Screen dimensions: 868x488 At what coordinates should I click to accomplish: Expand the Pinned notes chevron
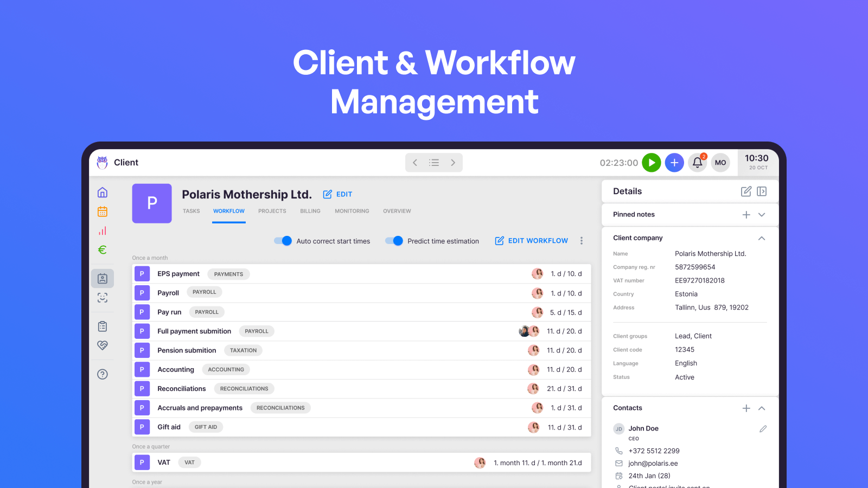pyautogui.click(x=762, y=215)
